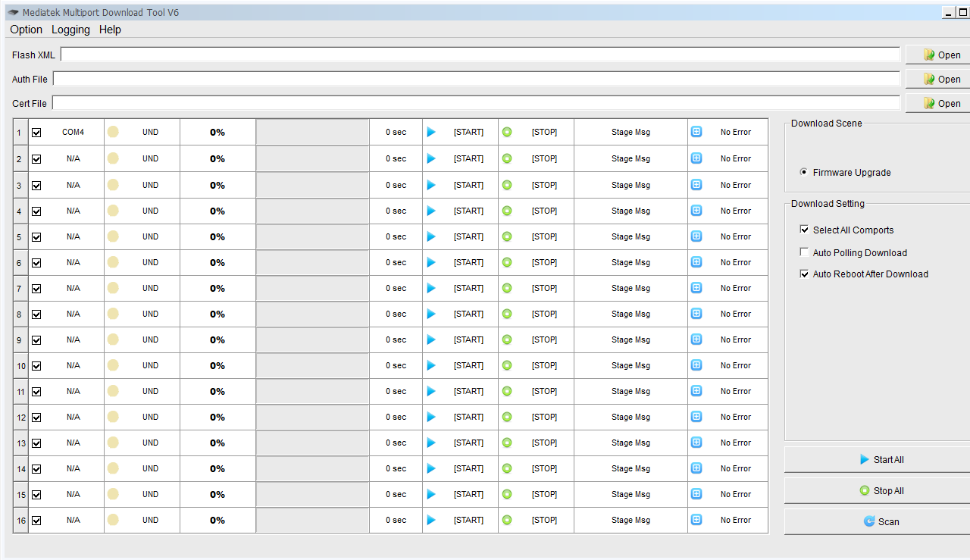Click the blue play START icon in row 6

pyautogui.click(x=431, y=262)
